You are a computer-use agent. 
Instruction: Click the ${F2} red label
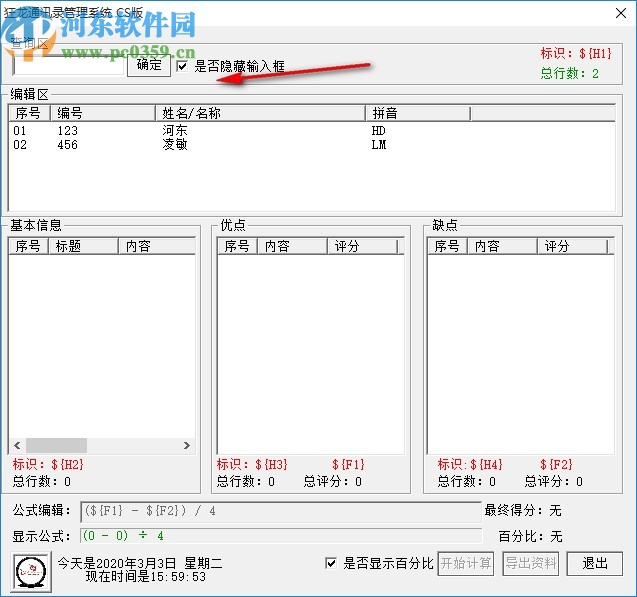pyautogui.click(x=556, y=464)
